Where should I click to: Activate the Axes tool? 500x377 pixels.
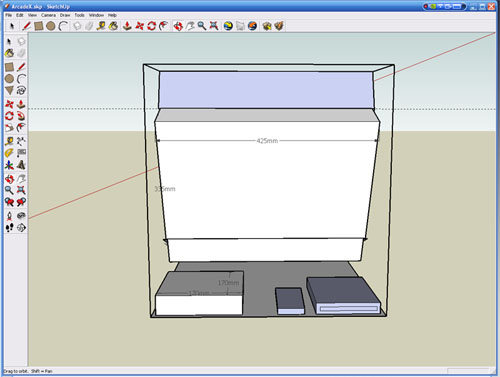[x=9, y=165]
